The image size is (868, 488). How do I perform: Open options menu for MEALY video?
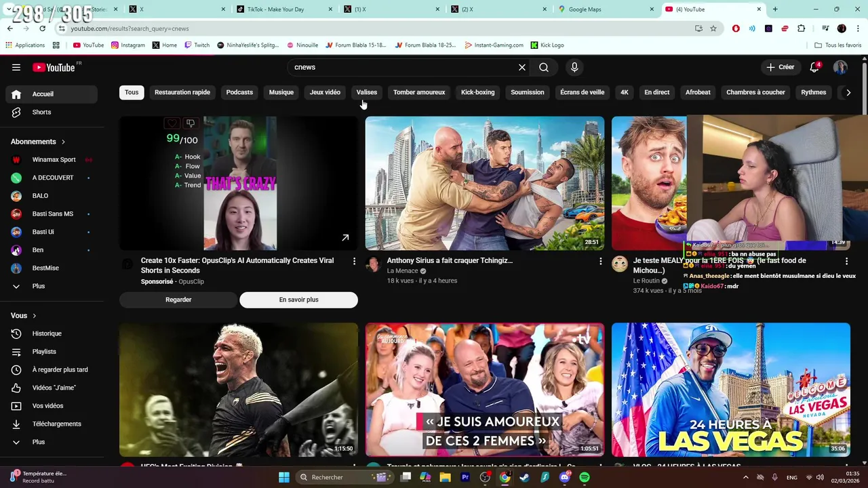[x=846, y=261]
